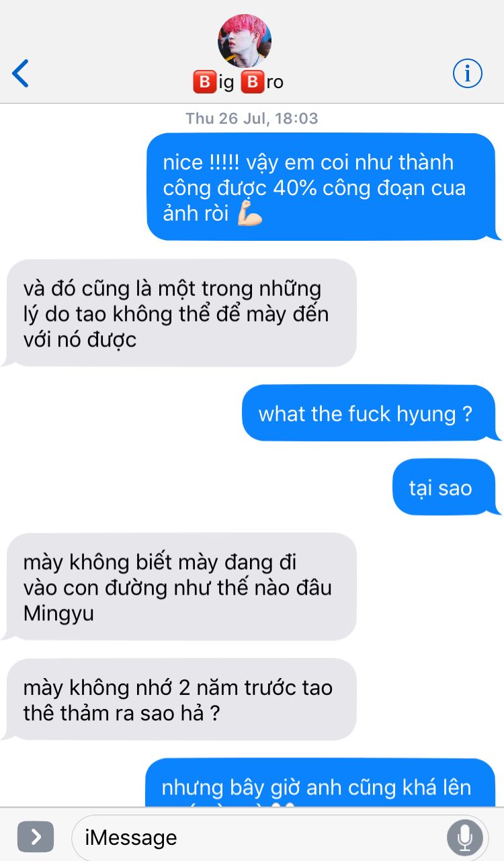
Task: Tap the microphone icon to dictate
Action: point(464,837)
